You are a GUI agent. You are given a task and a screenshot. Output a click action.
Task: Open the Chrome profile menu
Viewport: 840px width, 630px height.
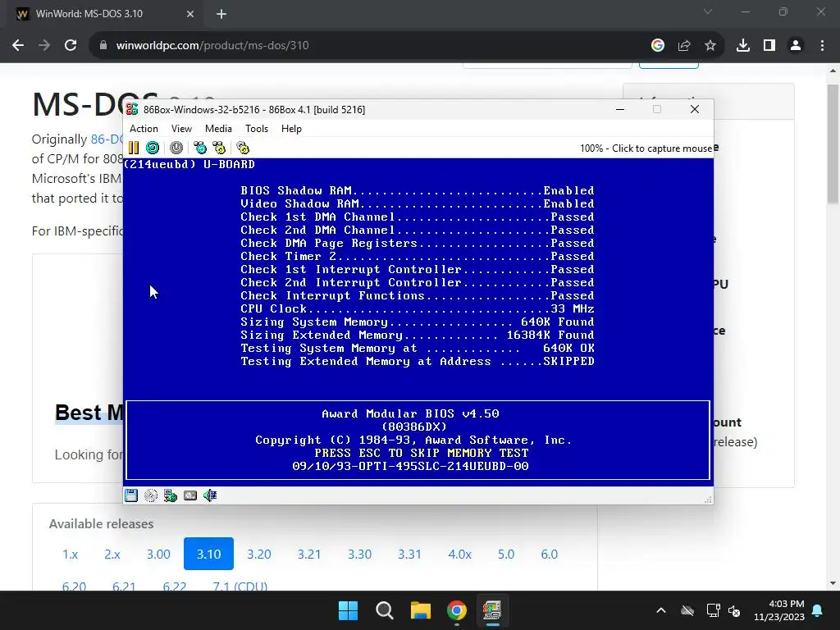pyautogui.click(x=796, y=46)
